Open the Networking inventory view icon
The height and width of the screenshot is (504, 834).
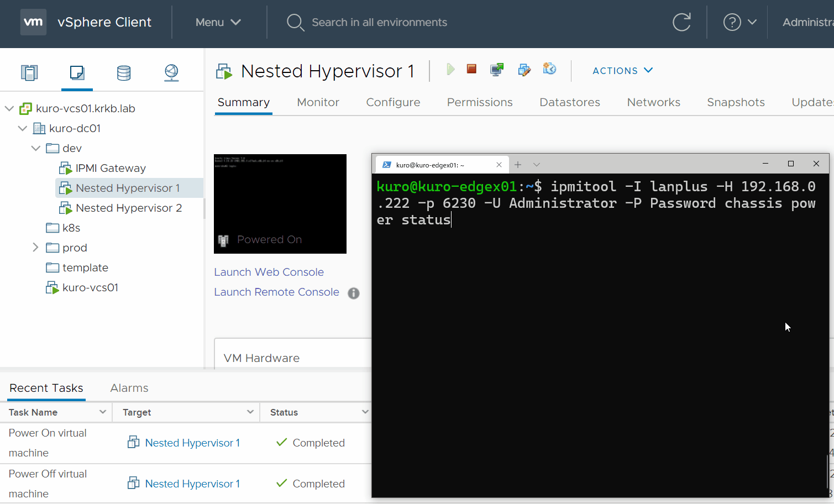tap(171, 72)
